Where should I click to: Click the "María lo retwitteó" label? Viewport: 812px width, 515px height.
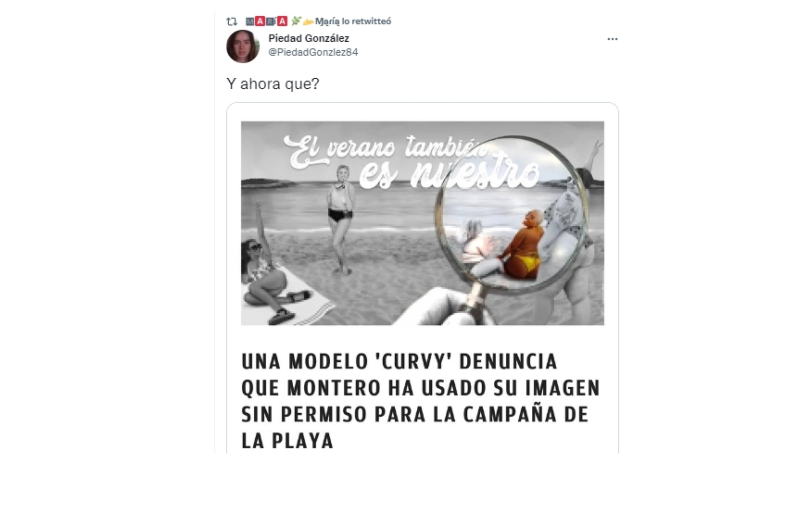(x=353, y=22)
